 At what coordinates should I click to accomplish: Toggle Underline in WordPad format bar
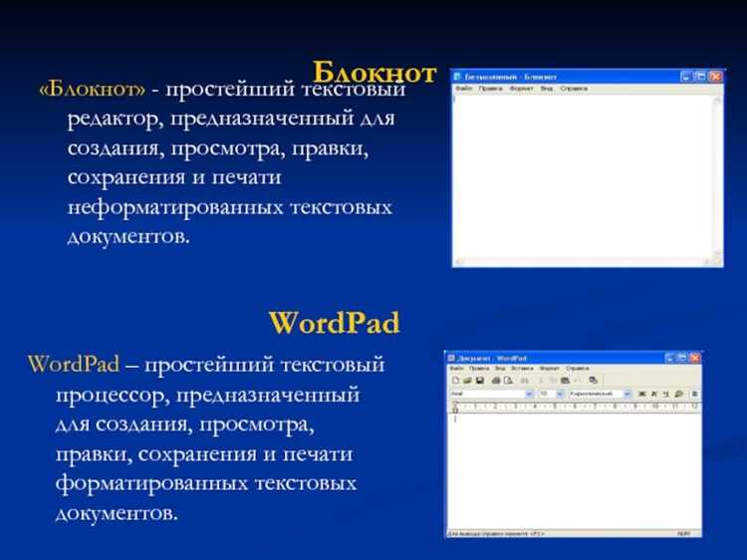[x=666, y=395]
